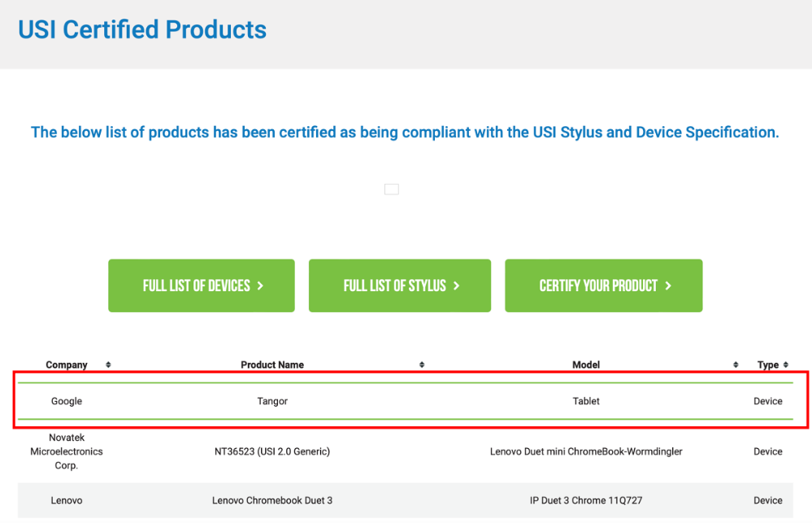Click the IP Duet 3 Chrome 11Q727 cell
The height and width of the screenshot is (523, 812).
[586, 500]
